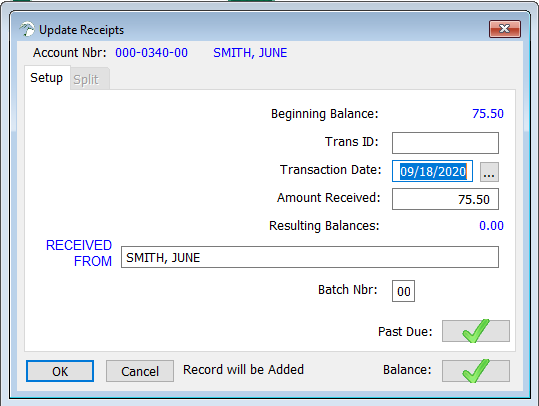The height and width of the screenshot is (406, 539).
Task: Click into the Amount Received field
Action: pos(445,199)
